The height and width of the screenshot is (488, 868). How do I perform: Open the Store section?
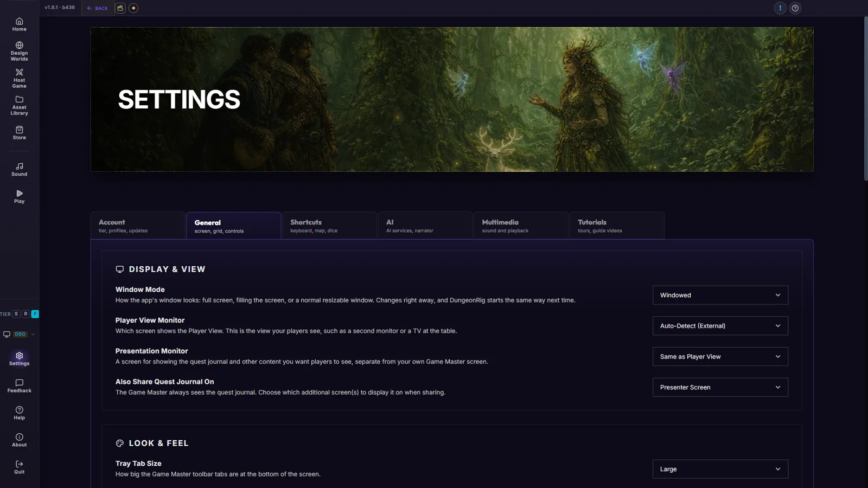click(19, 133)
